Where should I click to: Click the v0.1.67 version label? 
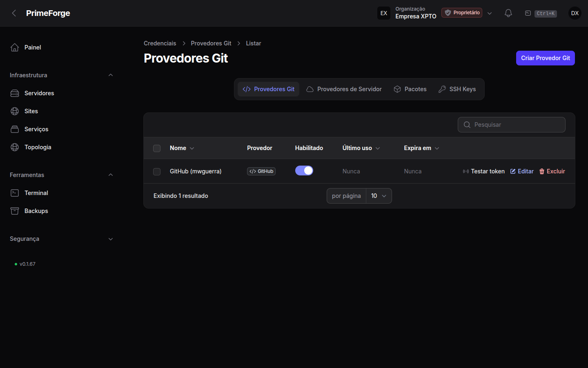27,264
